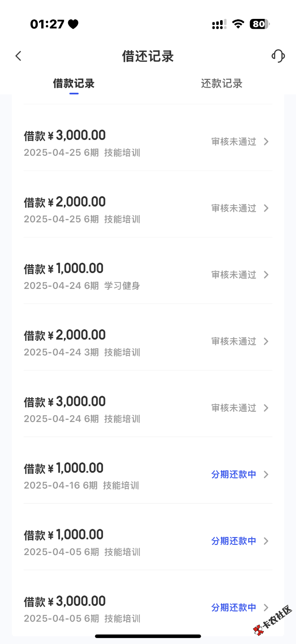Viewport: 296px width, 644px height.
Task: Tap the back arrow icon
Action: click(x=18, y=56)
